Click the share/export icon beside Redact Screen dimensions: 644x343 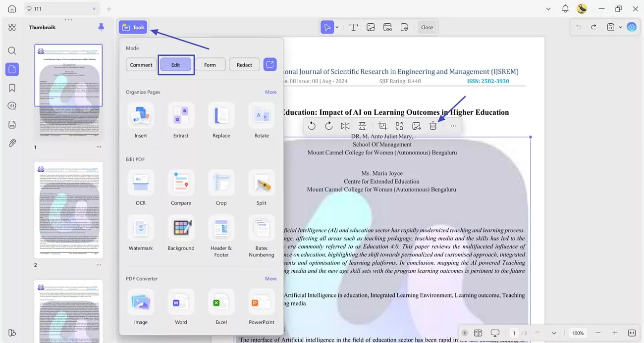(270, 65)
